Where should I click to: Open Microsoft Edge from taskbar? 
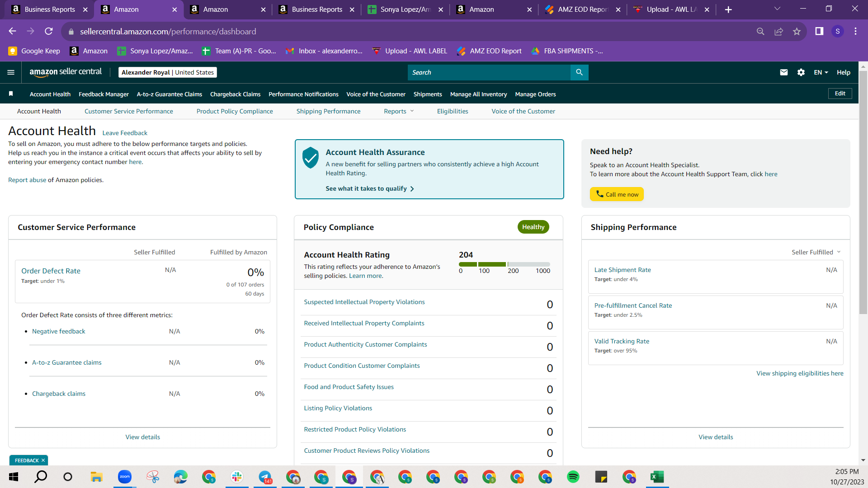181,477
